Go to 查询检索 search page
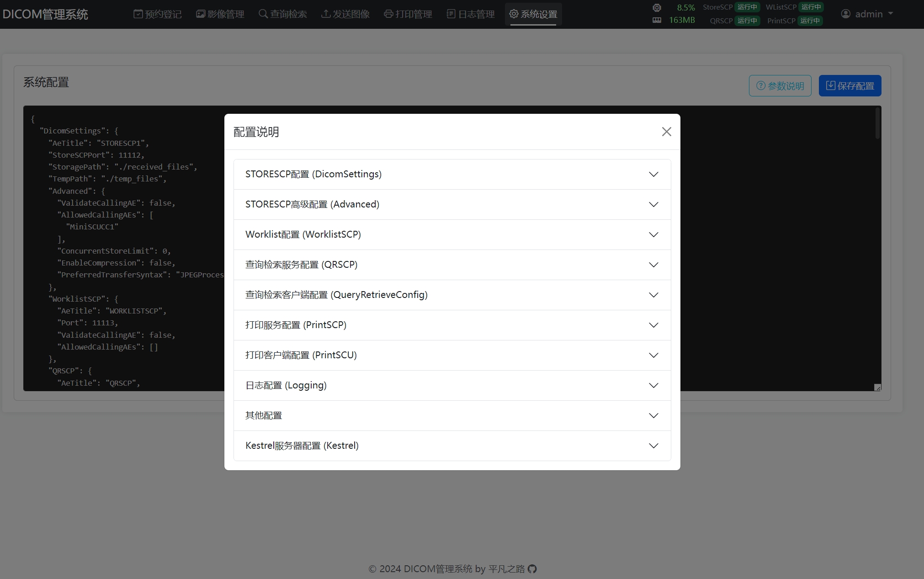Screen dimensions: 924x579 point(283,14)
